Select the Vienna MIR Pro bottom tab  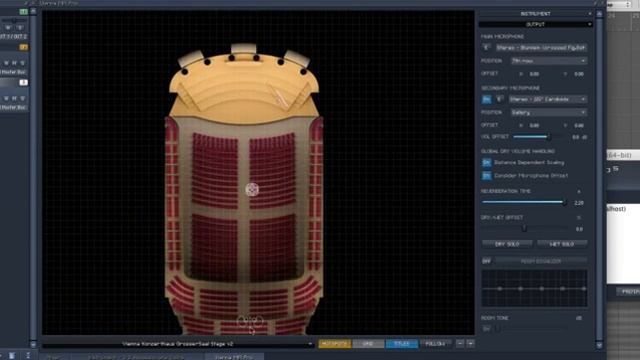[x=234, y=357]
